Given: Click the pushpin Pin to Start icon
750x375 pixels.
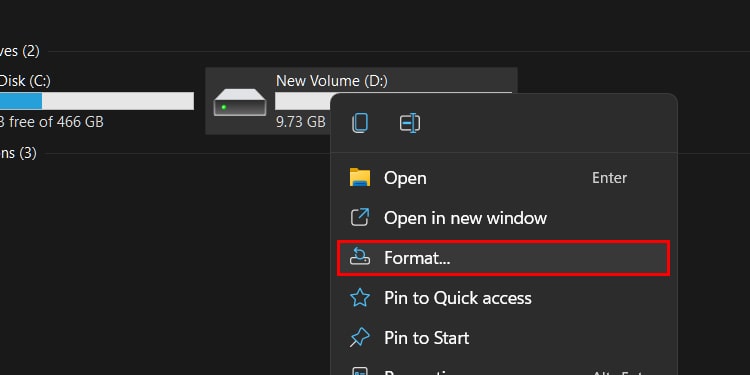Looking at the screenshot, I should (x=360, y=338).
